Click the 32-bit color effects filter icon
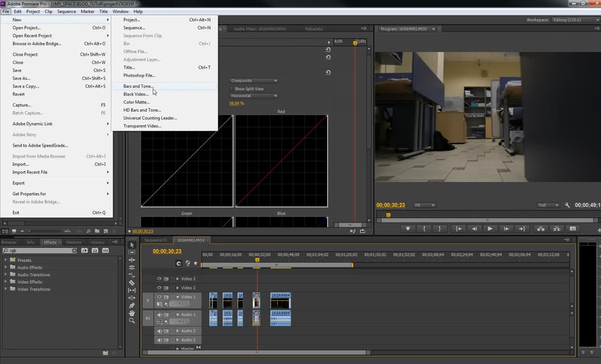 95,251
